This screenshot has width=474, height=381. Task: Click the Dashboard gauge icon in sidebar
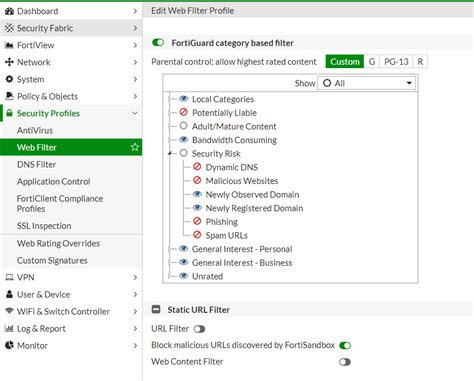pyautogui.click(x=9, y=11)
